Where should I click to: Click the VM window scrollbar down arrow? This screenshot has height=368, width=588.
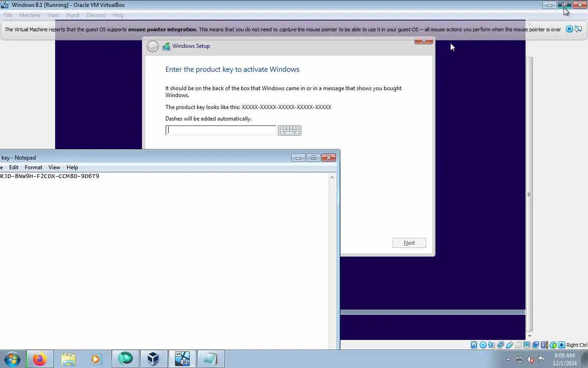[x=529, y=336]
